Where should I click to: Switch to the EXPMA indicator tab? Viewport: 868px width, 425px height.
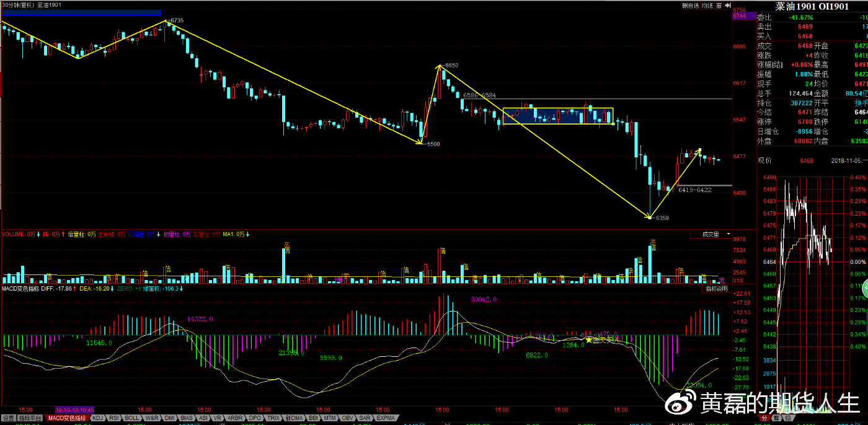(x=385, y=418)
